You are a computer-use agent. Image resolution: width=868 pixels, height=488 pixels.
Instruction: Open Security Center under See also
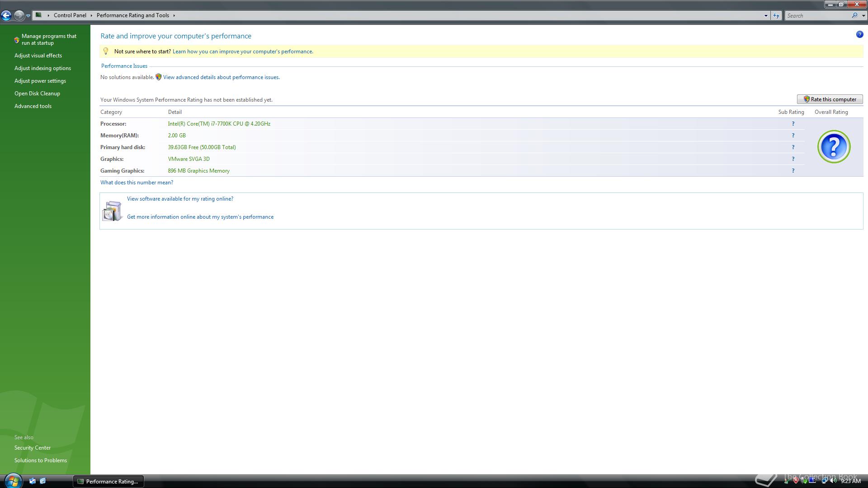coord(33,448)
